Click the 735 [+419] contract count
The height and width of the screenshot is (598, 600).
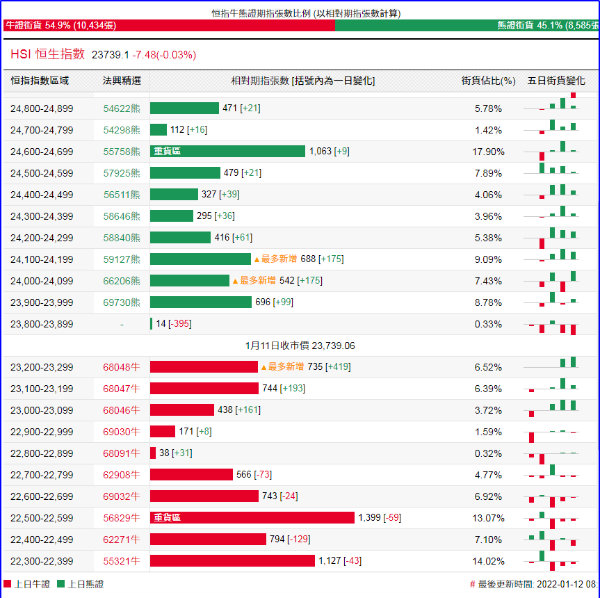click(329, 367)
